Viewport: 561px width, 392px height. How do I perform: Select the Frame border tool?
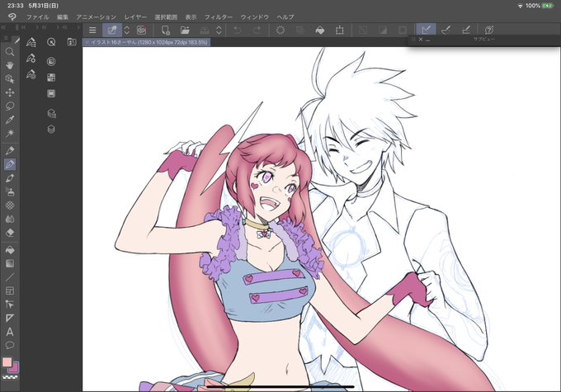point(10,290)
